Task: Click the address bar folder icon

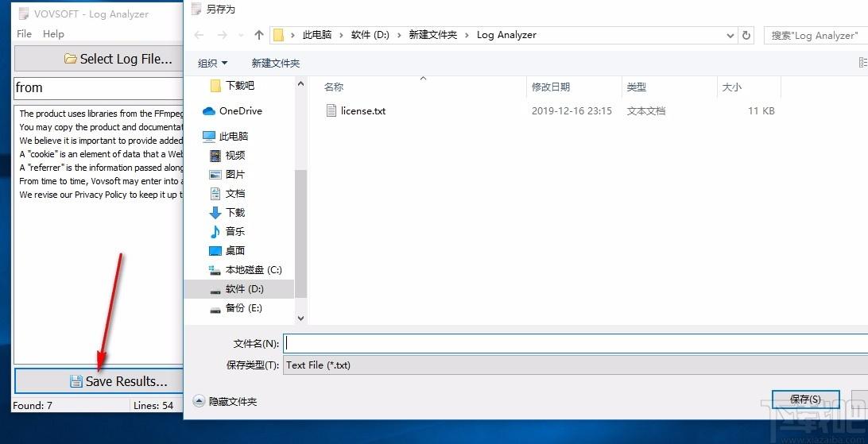Action: 278,36
